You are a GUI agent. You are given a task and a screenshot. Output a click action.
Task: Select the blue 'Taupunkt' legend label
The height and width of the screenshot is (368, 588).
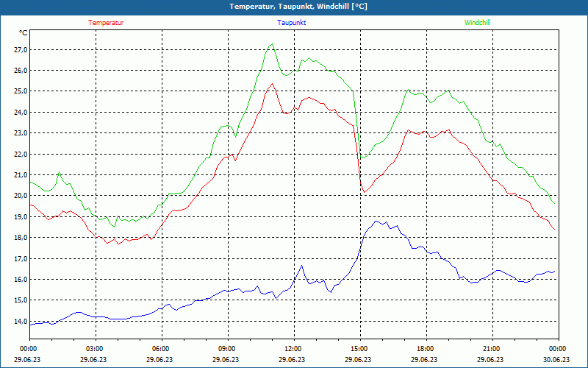click(x=291, y=23)
